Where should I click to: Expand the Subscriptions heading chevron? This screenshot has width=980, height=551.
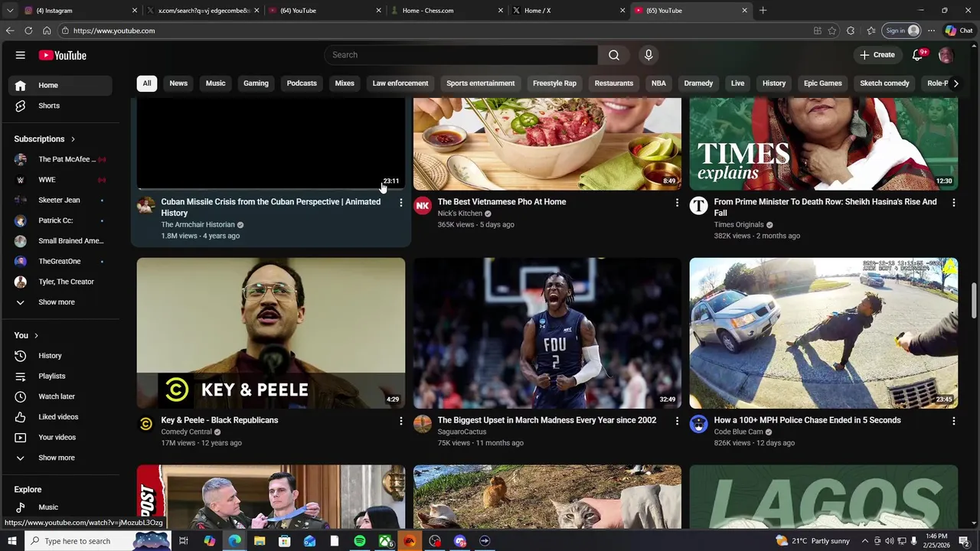click(x=73, y=139)
